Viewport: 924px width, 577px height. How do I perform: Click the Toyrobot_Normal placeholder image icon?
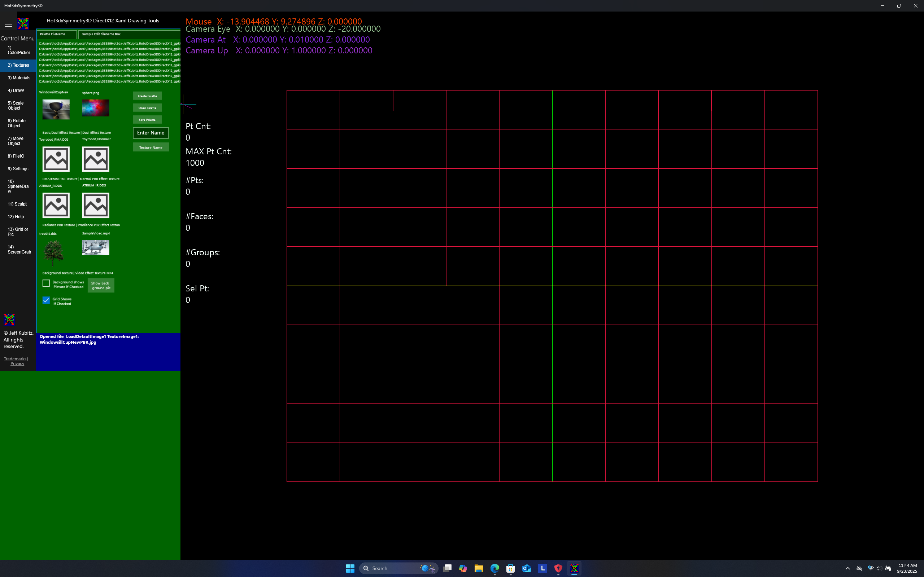point(95,159)
